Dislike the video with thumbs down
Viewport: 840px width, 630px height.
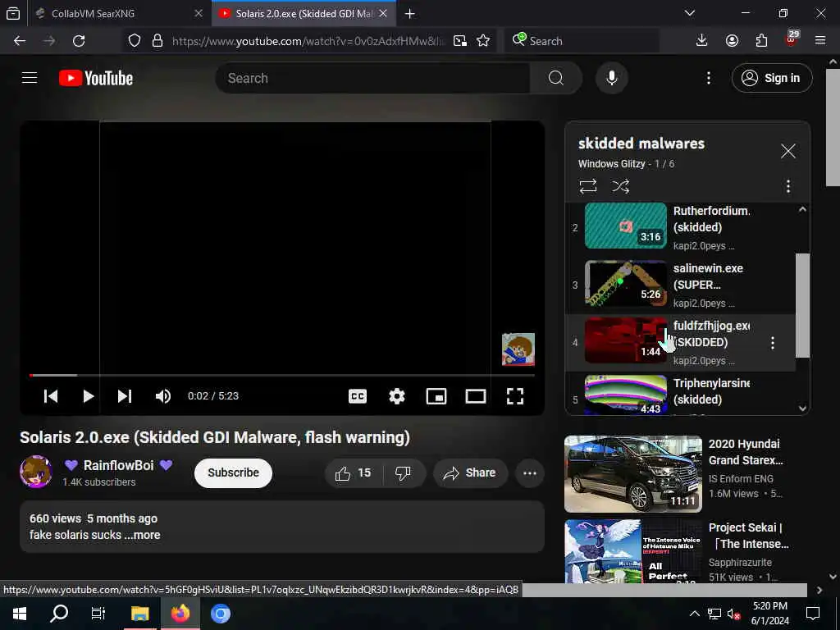[x=403, y=473]
